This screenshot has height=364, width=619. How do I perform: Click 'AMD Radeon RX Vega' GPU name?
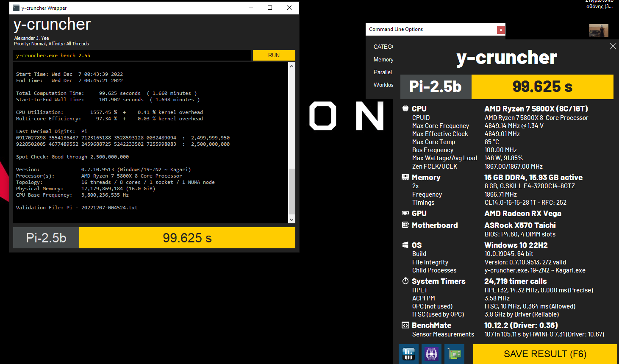523,214
